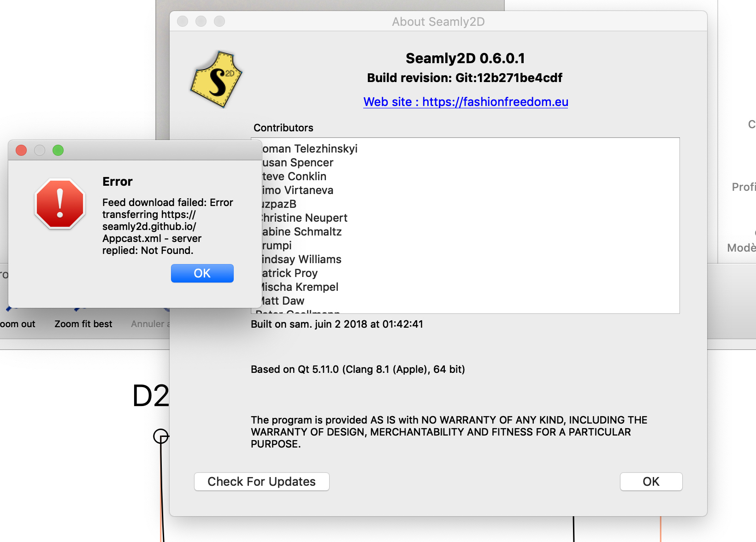The width and height of the screenshot is (756, 542).
Task: Click the D2 point label on canvas
Action: click(150, 396)
